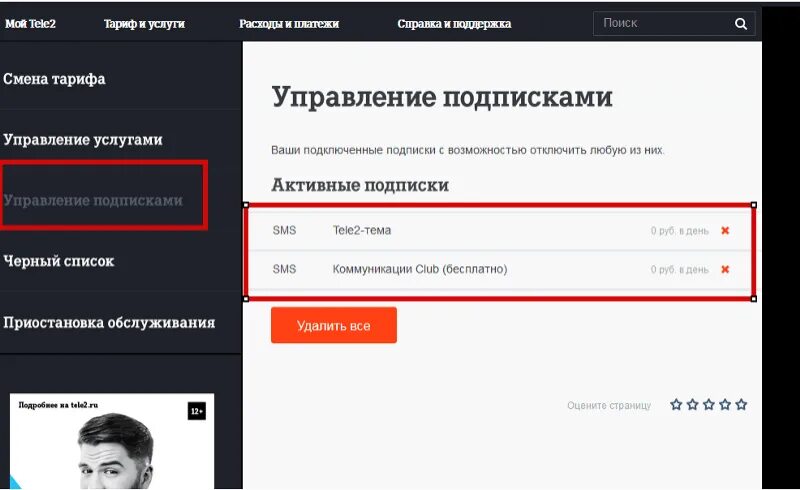Image resolution: width=800 pixels, height=490 pixels.
Task: Click the Коммуникации Club (бесплатно) subscription name
Action: click(x=420, y=269)
